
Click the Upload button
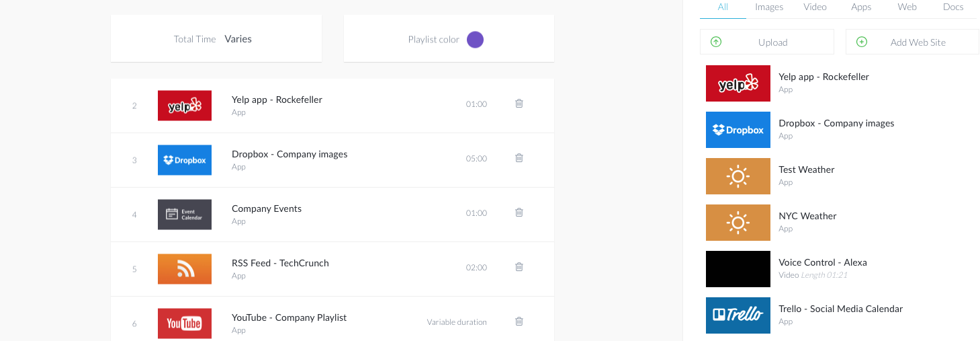[767, 42]
